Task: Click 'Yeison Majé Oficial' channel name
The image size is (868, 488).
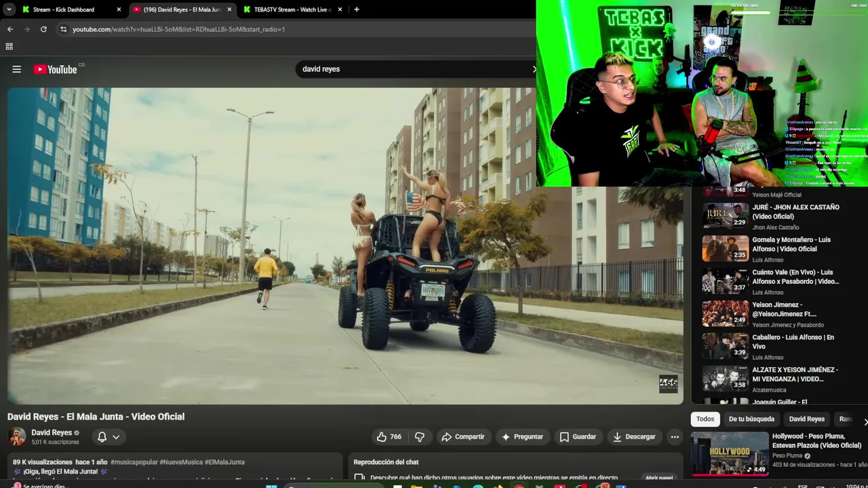Action: point(776,195)
